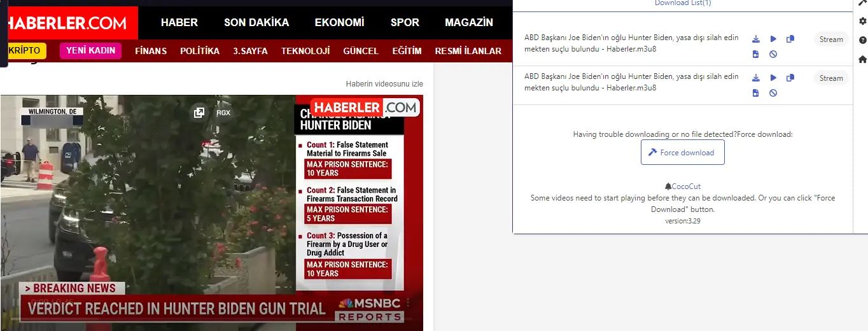Click 'Haberin videosunu izle' link
The width and height of the screenshot is (868, 331).
[x=384, y=84]
